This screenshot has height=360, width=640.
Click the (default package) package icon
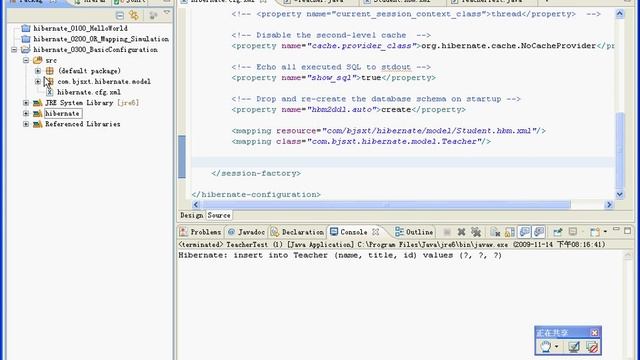coord(49,71)
